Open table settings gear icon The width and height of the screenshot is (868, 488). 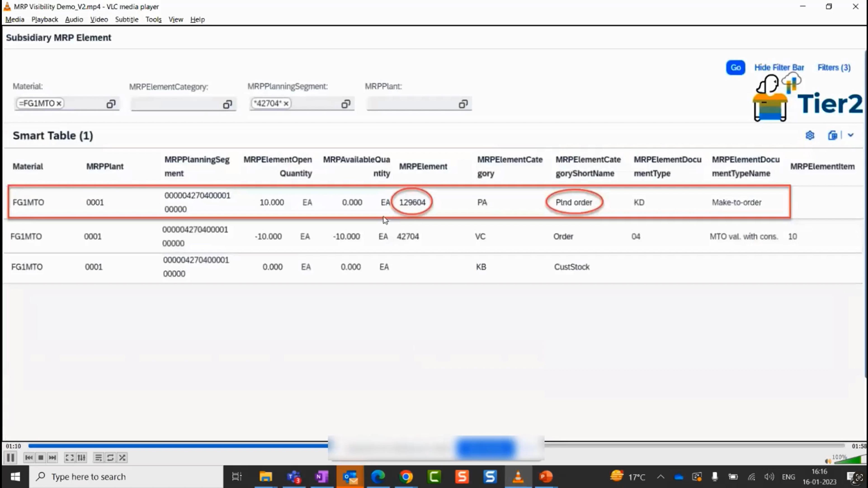click(x=810, y=135)
